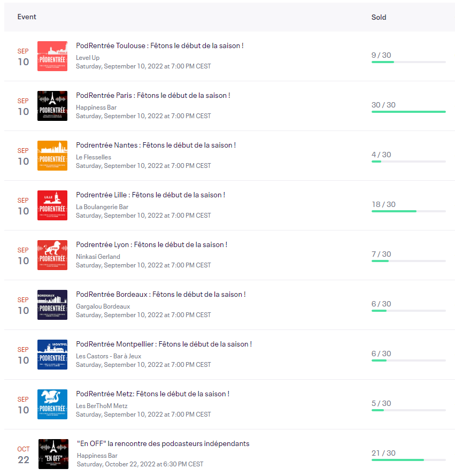The image size is (455, 476).
Task: Click the "21 / 30" sold count
Action: [383, 453]
